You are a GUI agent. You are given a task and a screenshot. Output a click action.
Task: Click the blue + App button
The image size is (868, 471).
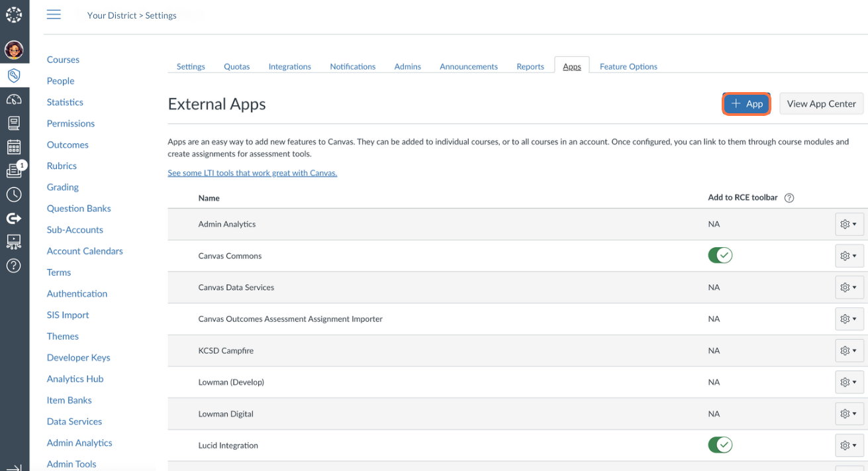746,103
